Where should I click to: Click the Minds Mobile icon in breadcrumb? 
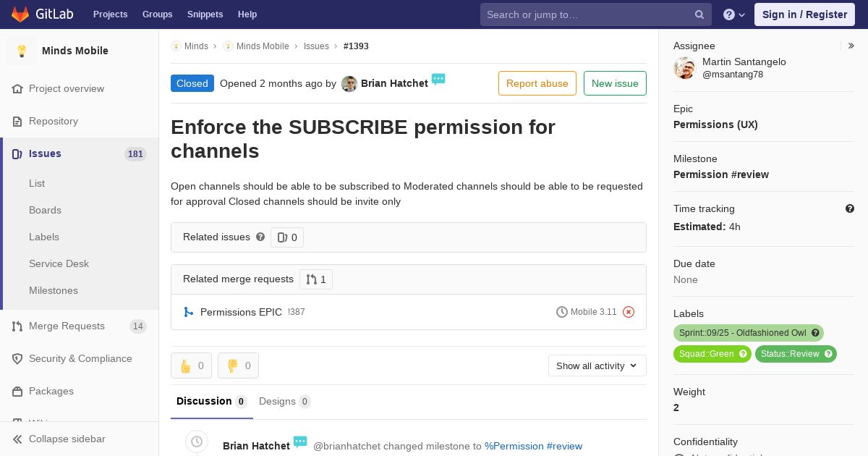[x=228, y=46]
